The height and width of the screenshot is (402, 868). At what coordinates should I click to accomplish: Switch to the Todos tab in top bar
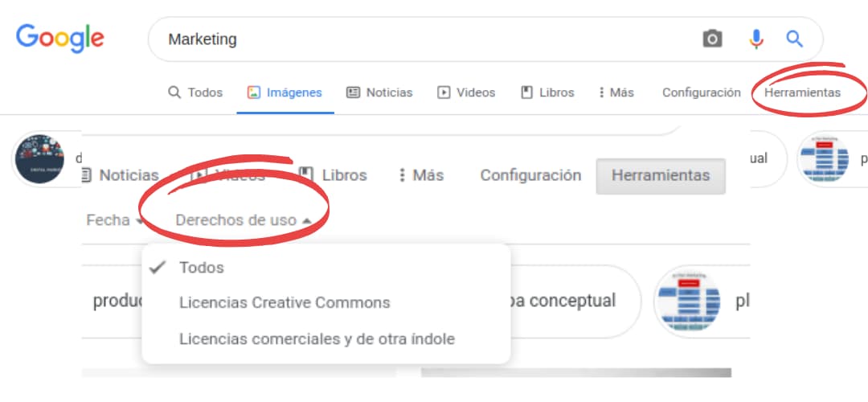195,92
